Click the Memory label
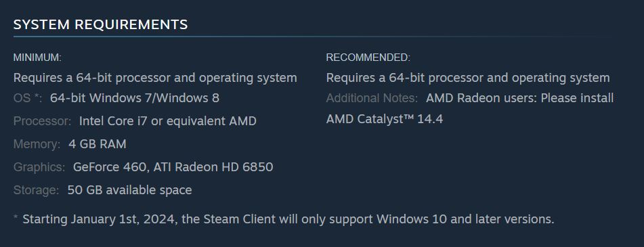 (x=37, y=144)
